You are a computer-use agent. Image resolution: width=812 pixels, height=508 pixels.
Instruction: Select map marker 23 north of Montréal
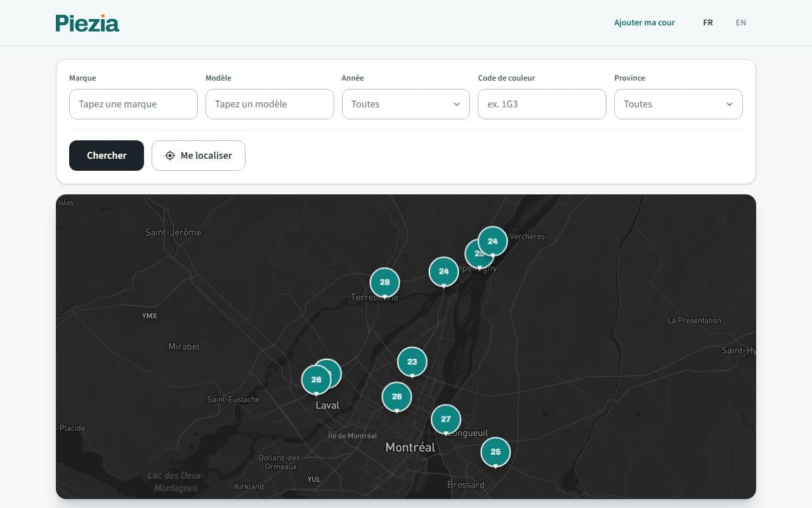point(412,362)
